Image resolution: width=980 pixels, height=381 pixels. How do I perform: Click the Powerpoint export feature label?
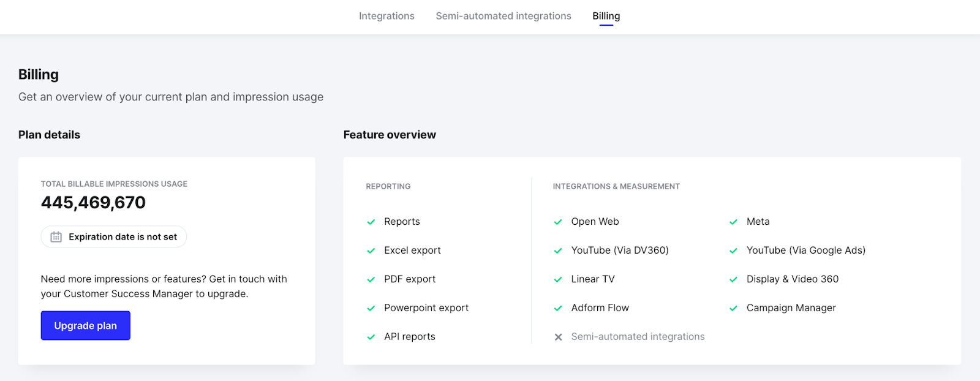click(426, 308)
